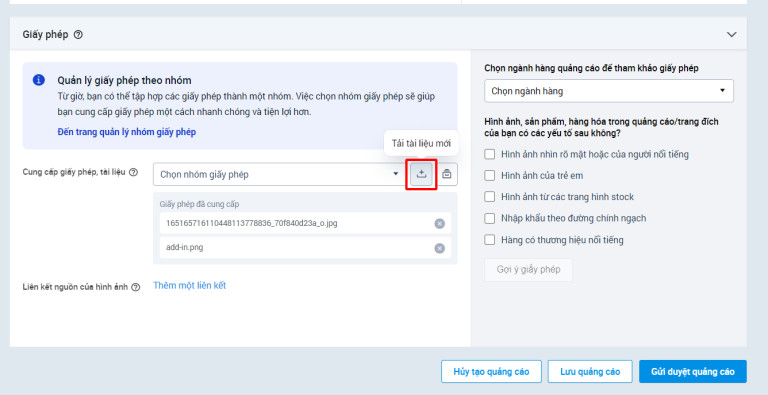Click help icon beside Liên kết nguồn của hình ảnh
The image size is (768, 395).
click(x=136, y=287)
